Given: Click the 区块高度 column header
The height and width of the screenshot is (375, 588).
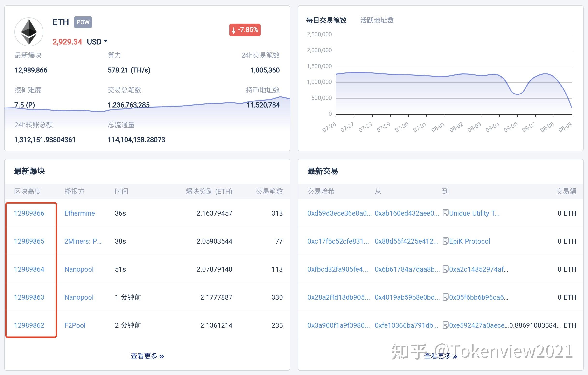Looking at the screenshot, I should (x=27, y=191).
